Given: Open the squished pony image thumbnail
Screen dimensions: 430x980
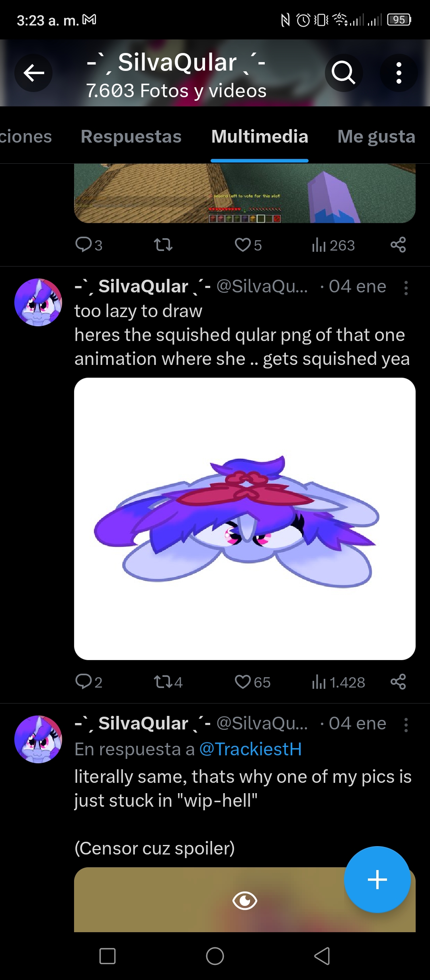Looking at the screenshot, I should 245,519.
